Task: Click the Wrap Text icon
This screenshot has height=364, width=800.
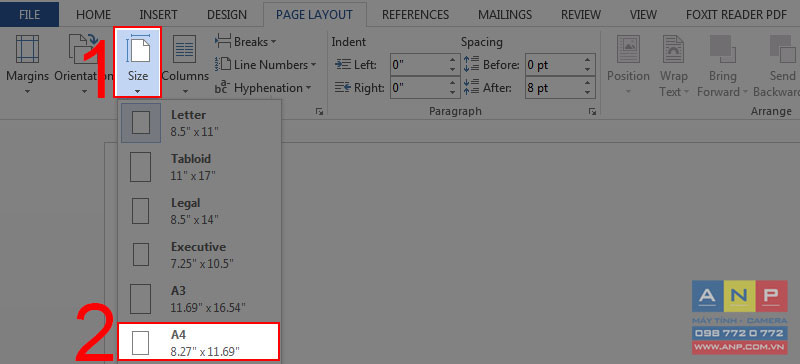Action: tap(673, 50)
